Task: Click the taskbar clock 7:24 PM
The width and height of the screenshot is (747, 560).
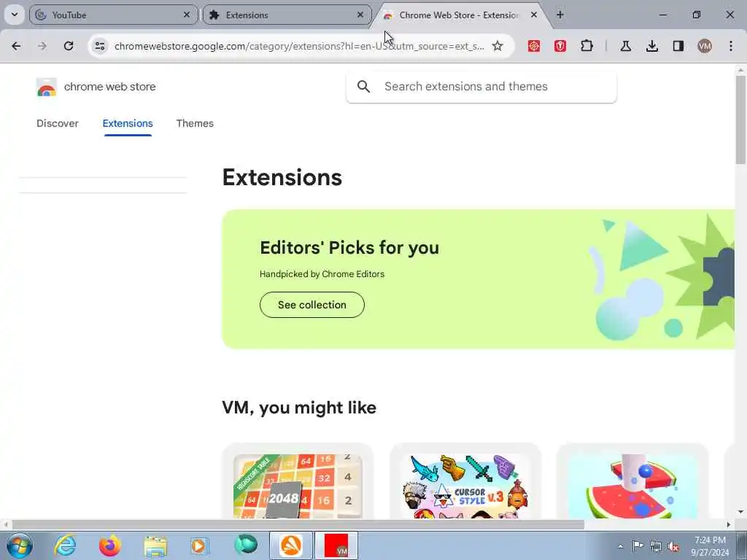Action: [x=710, y=545]
